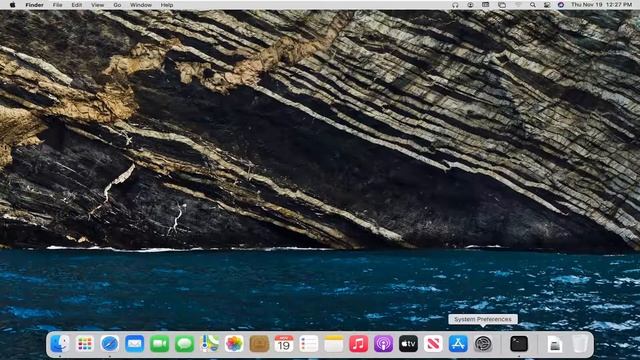The height and width of the screenshot is (360, 640).
Task: Open the Contacts app in Dock
Action: (259, 344)
